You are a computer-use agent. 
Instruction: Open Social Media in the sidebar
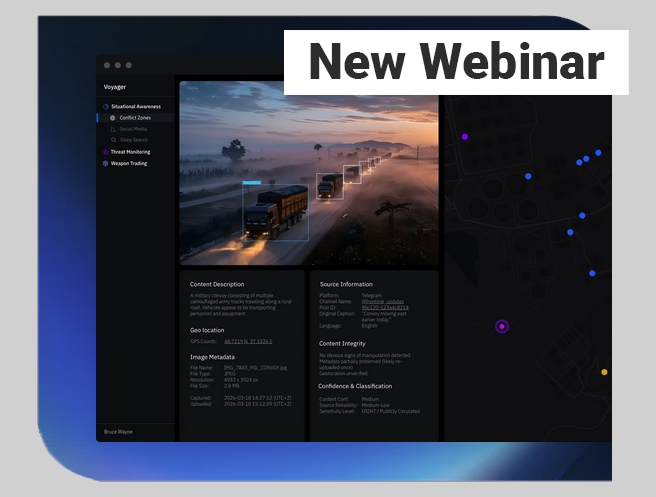pos(133,129)
